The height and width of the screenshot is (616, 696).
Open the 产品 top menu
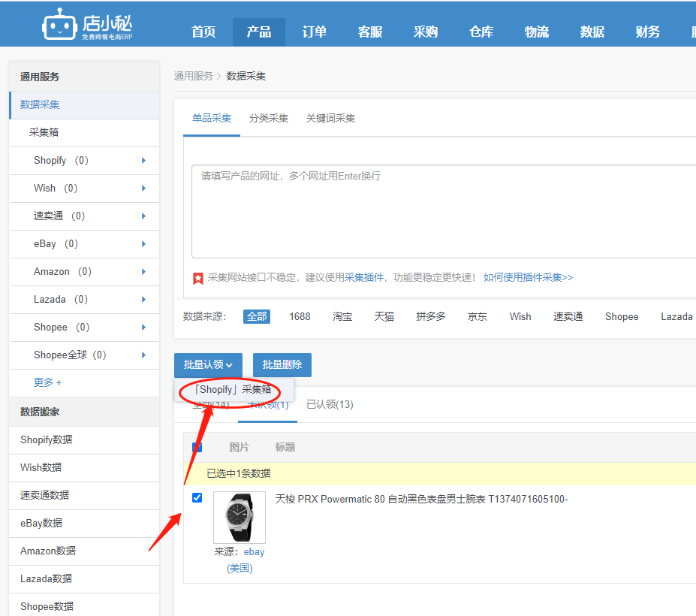[259, 32]
